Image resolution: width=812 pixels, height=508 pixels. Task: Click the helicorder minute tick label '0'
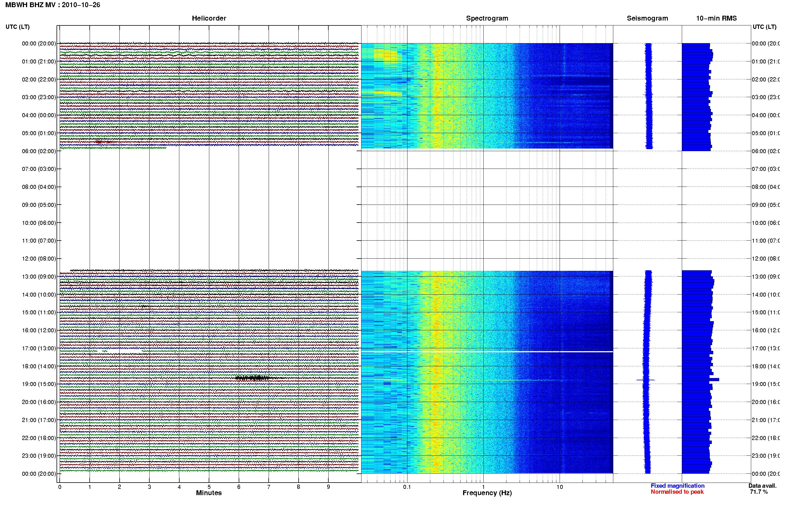coord(60,487)
